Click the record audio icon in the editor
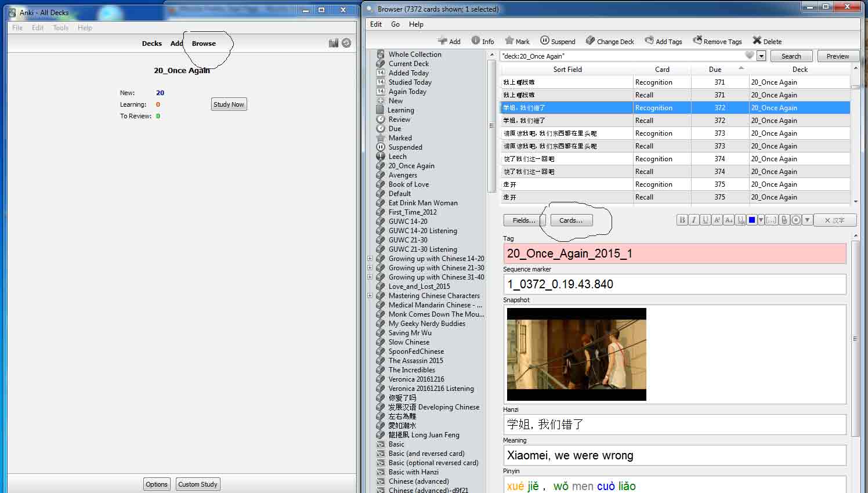 click(x=795, y=220)
